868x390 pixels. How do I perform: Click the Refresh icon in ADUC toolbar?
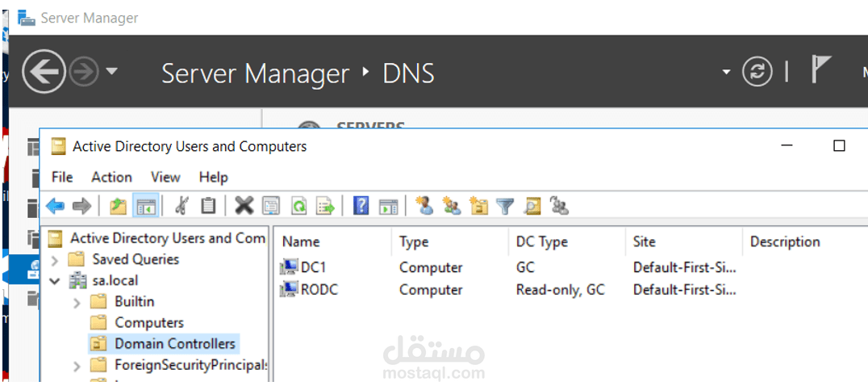point(299,207)
